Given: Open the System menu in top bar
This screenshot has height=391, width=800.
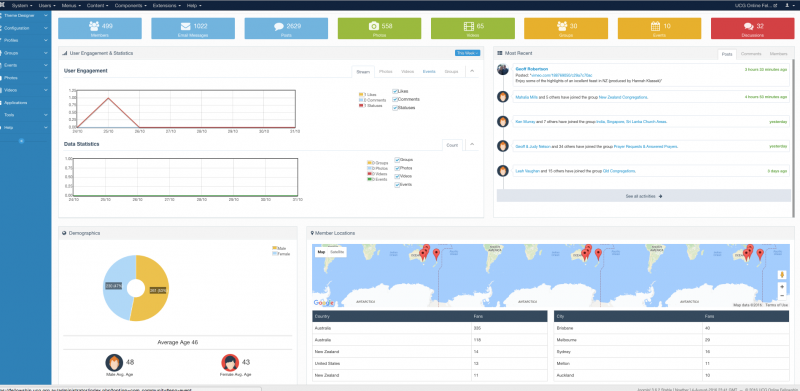Looking at the screenshot, I should click(x=22, y=5).
